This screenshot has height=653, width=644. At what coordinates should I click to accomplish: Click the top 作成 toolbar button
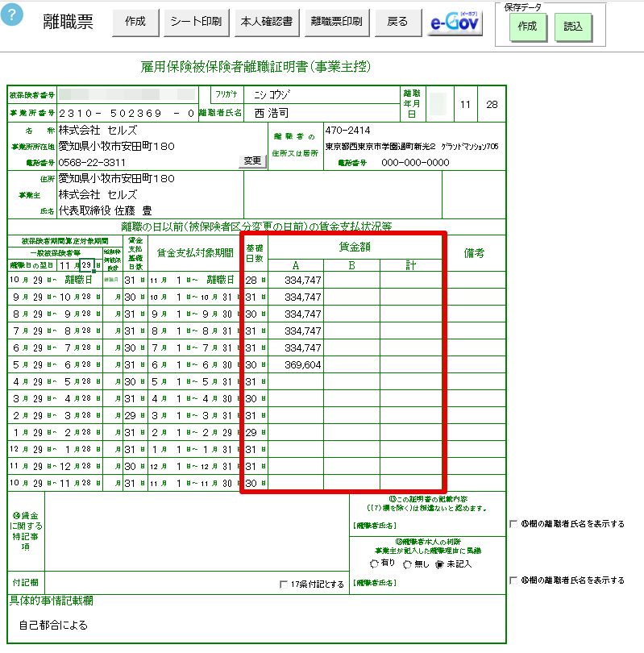[135, 22]
